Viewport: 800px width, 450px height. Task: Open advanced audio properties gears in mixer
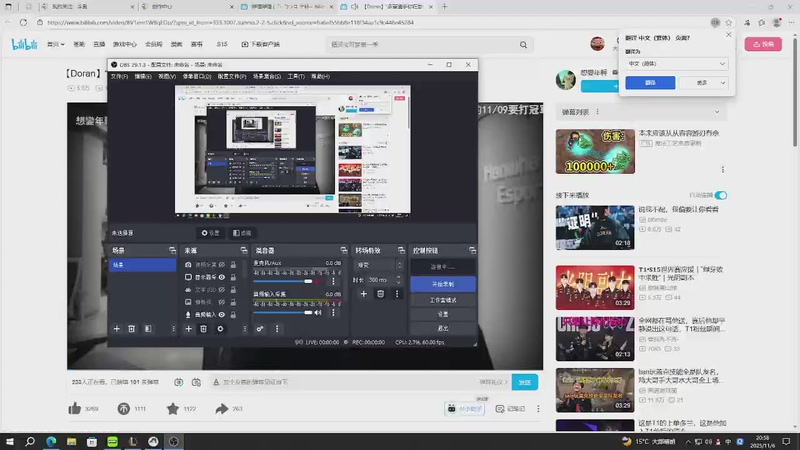[260, 329]
